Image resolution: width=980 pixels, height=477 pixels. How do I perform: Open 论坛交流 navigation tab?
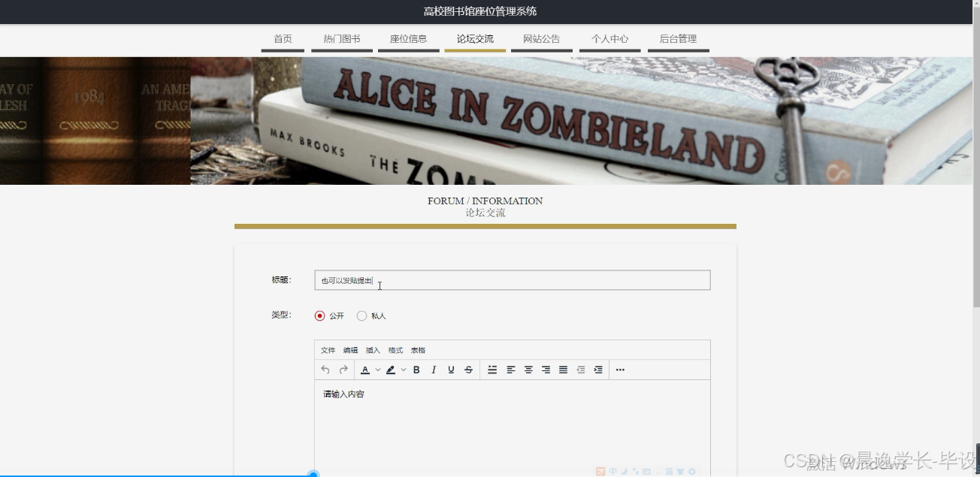coord(475,40)
